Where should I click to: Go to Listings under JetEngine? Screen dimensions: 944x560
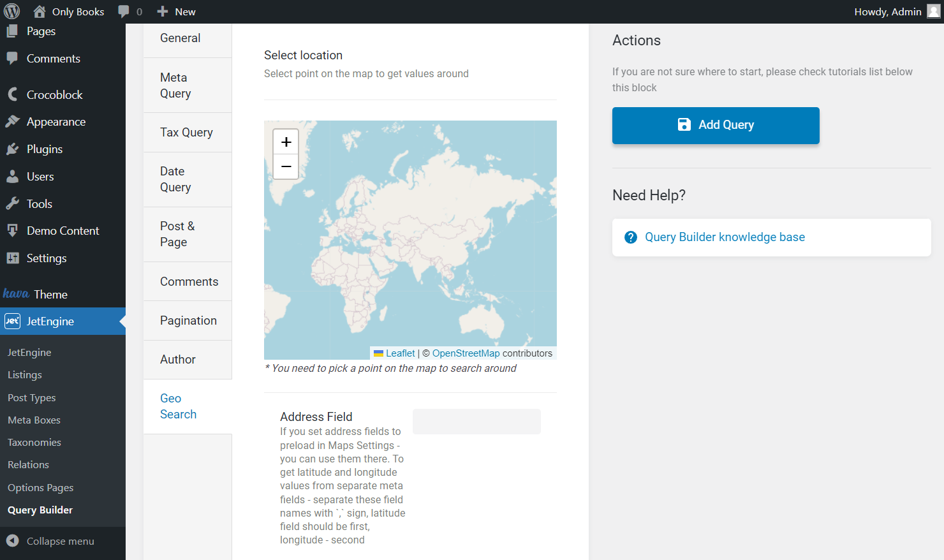[25, 375]
